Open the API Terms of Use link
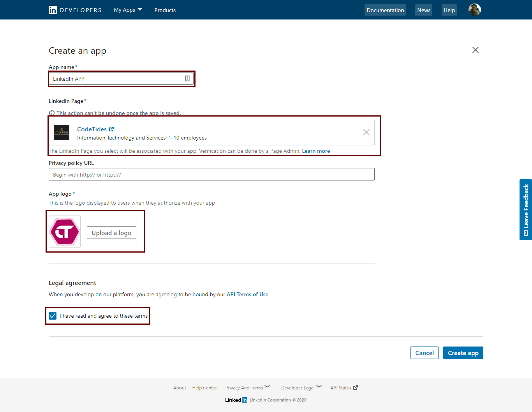Viewport: 532px width, 412px height. [247, 294]
